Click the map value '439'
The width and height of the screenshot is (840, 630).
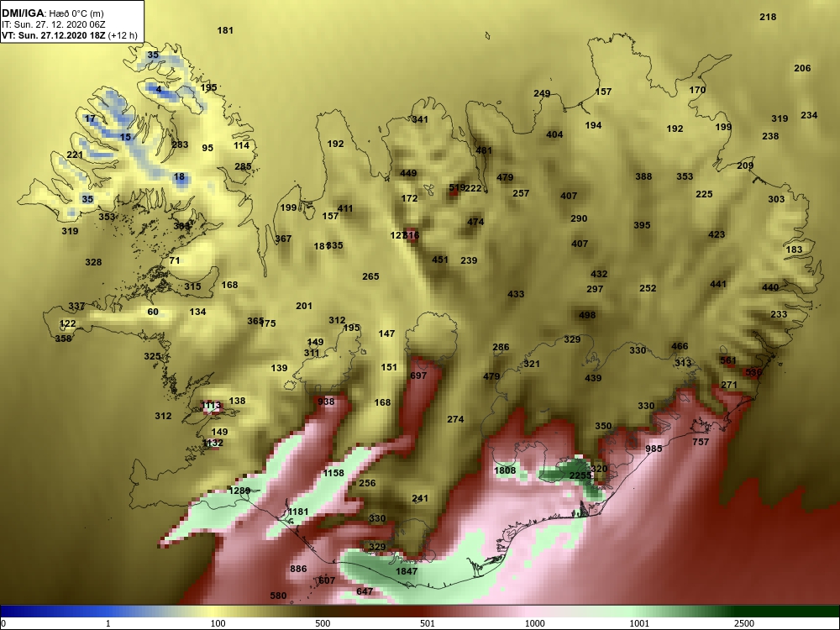(x=593, y=378)
